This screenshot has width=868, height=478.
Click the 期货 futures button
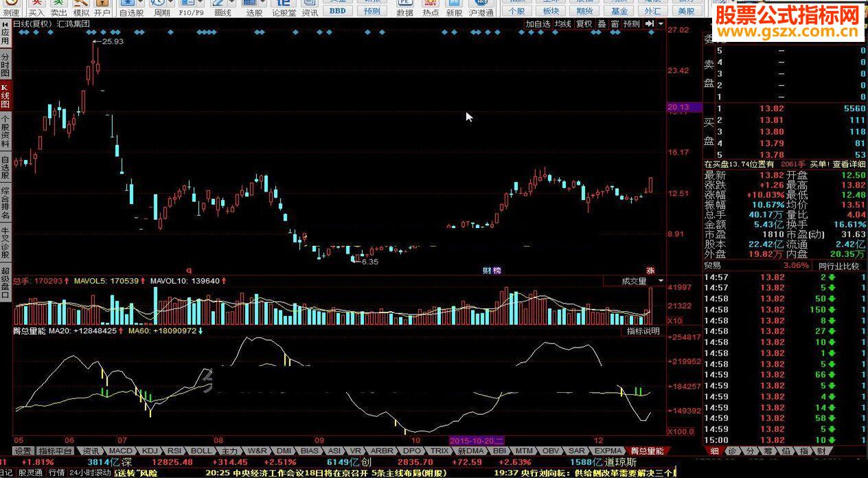[x=585, y=11]
